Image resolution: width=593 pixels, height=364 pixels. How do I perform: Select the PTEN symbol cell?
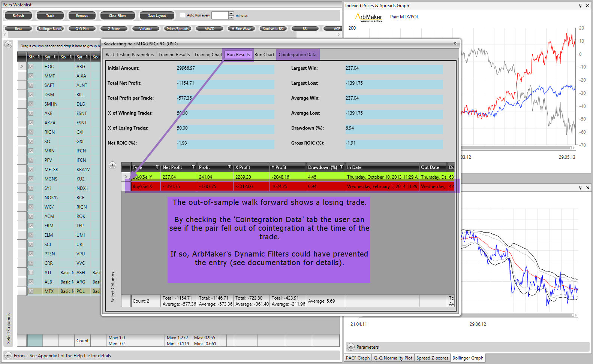pos(51,254)
